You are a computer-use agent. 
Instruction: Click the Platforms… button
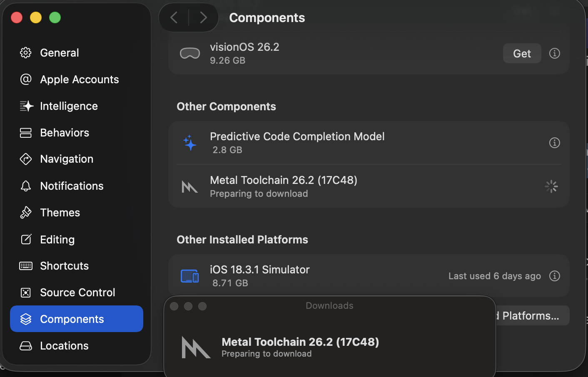(531, 316)
